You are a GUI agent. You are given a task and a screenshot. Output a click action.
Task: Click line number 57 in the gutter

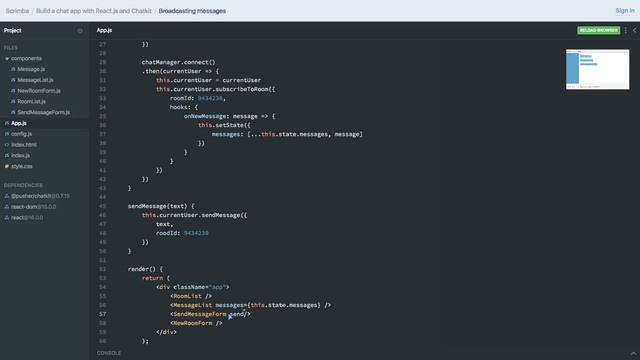(x=102, y=314)
